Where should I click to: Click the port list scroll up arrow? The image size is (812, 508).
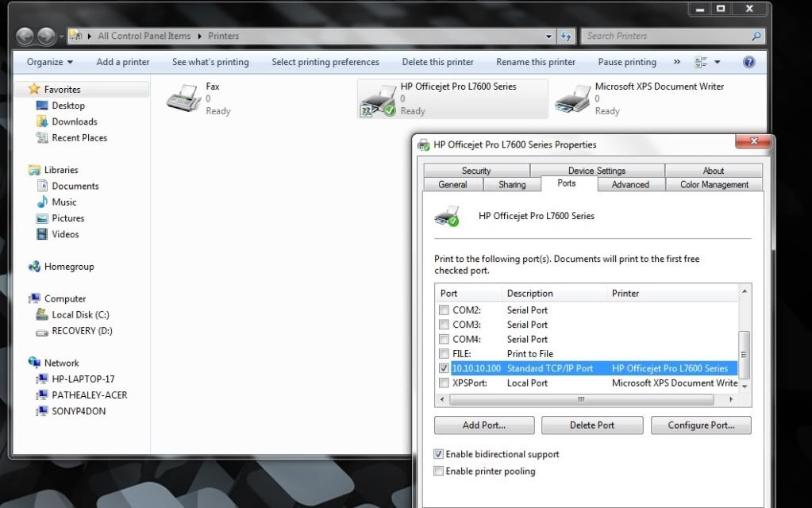[x=745, y=291]
